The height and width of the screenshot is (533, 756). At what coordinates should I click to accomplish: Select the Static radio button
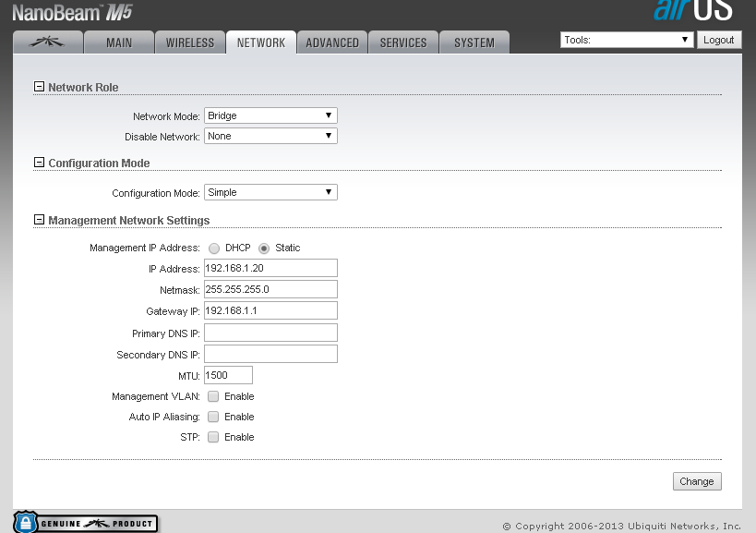coord(264,248)
